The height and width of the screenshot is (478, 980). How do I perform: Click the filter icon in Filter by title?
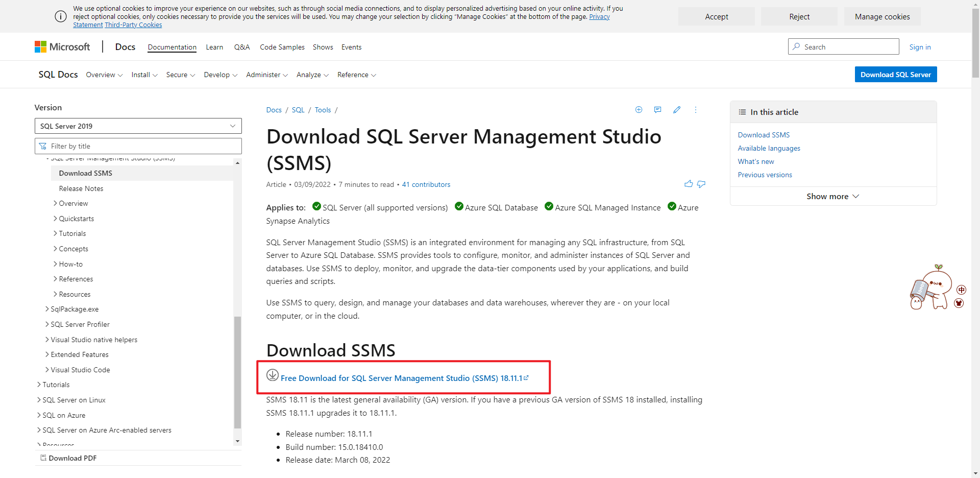pos(42,146)
